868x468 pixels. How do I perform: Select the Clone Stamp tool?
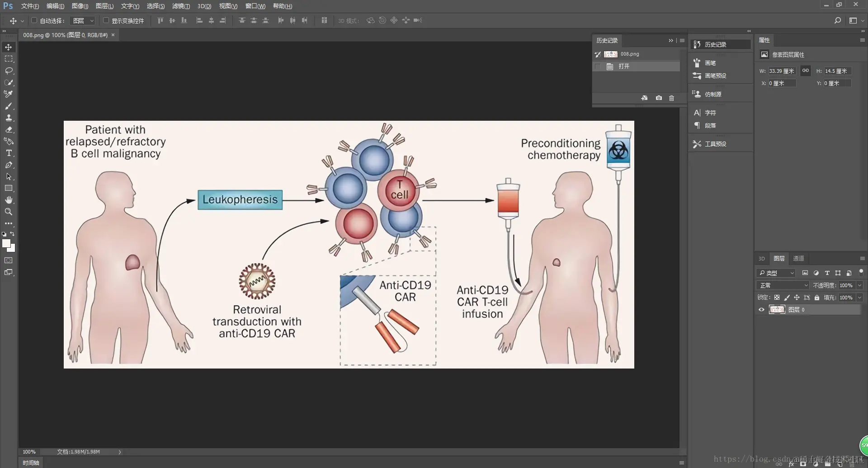point(9,118)
